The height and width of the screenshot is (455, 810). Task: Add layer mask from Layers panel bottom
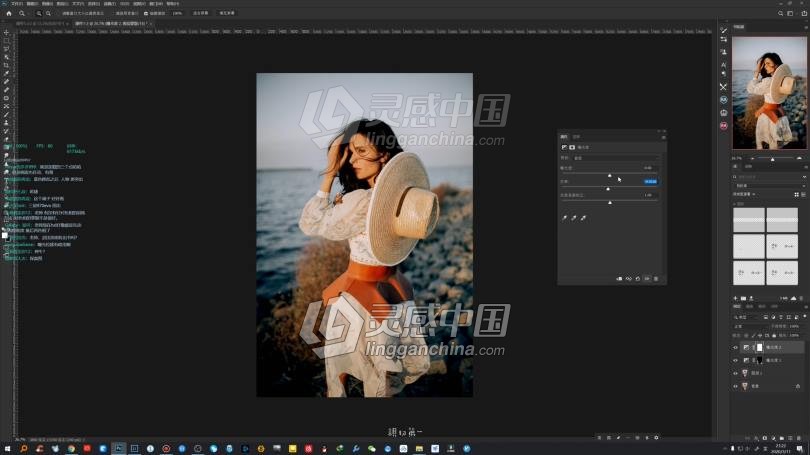click(x=765, y=438)
